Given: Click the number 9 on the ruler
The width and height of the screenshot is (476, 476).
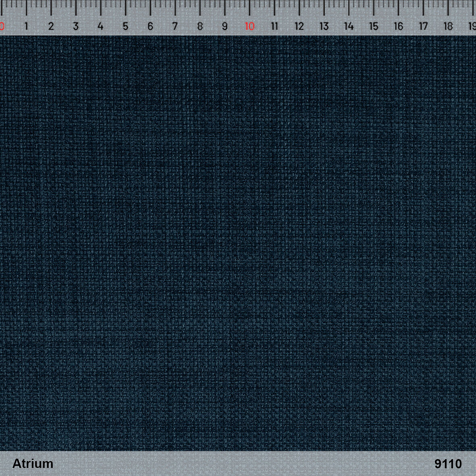Looking at the screenshot, I should click(224, 27).
